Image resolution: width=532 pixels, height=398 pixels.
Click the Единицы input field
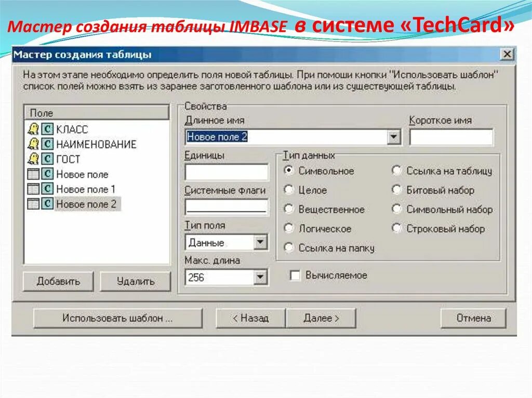pyautogui.click(x=227, y=172)
